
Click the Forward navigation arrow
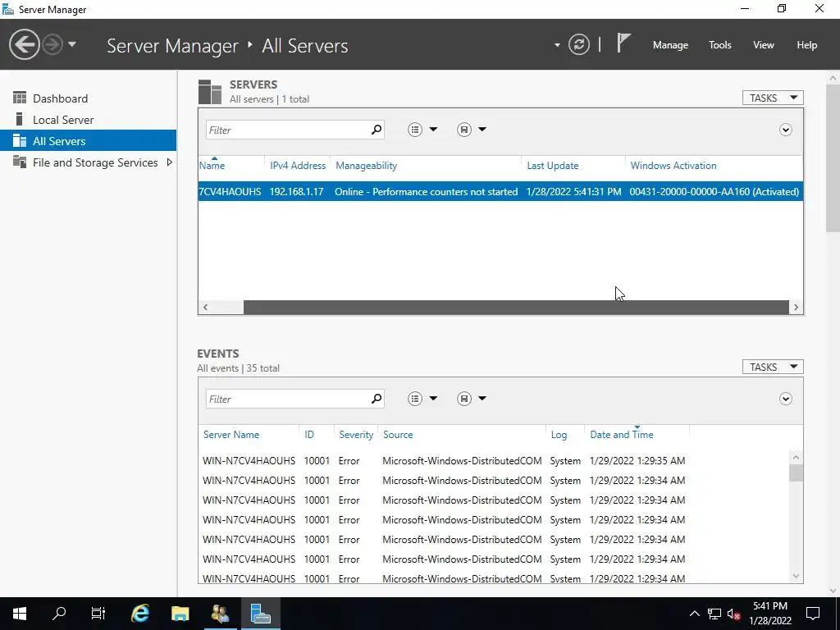pyautogui.click(x=52, y=44)
